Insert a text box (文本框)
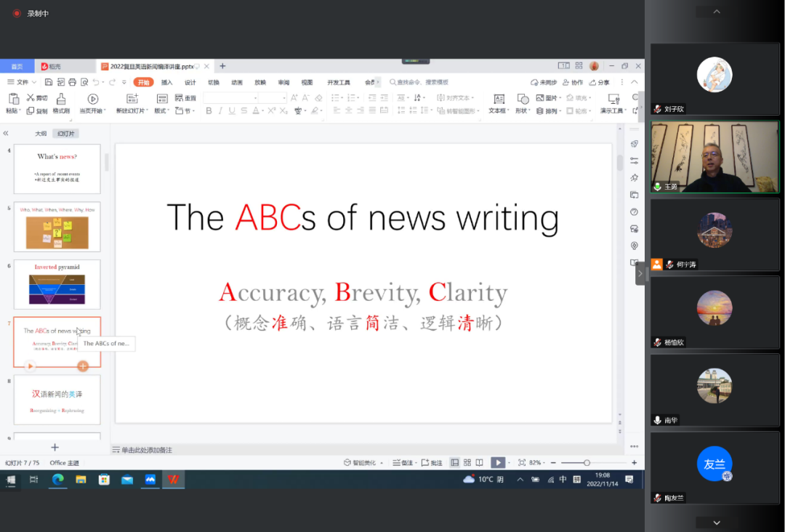Screen dimensions: 785x532 coord(499,99)
